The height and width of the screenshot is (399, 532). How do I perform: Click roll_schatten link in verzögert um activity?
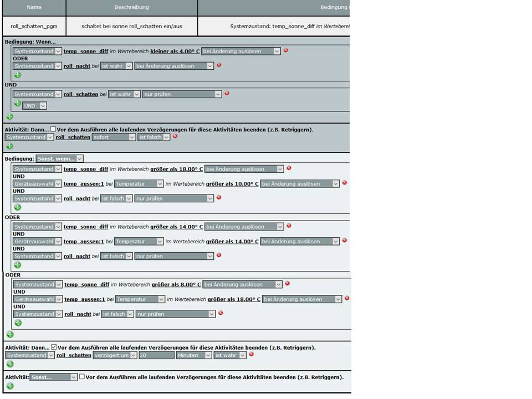(x=74, y=355)
